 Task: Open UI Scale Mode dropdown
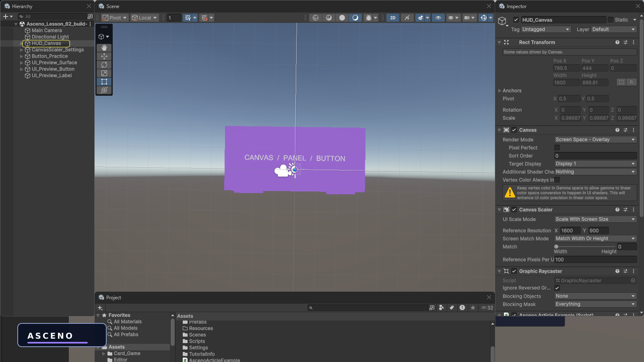click(x=596, y=219)
